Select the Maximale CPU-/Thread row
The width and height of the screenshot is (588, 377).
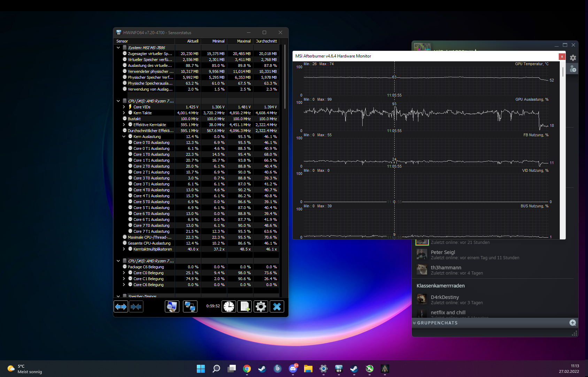coord(197,237)
